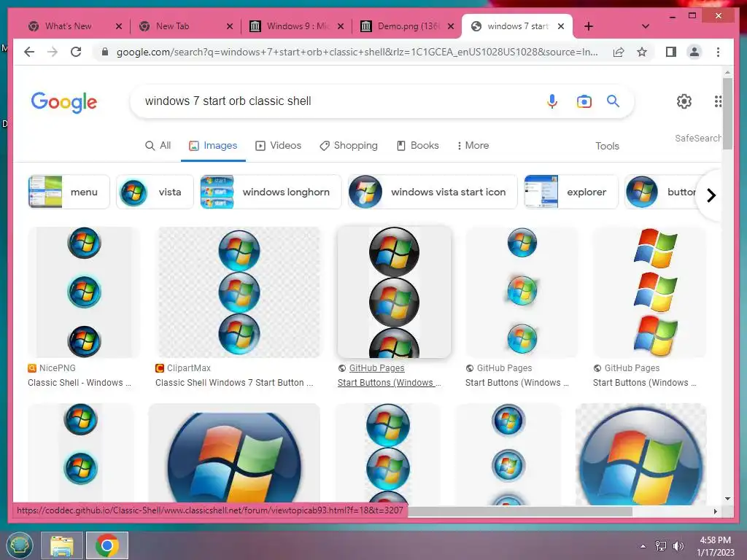
Task: Open the ClipartMax orbs thumbnail
Action: point(239,292)
